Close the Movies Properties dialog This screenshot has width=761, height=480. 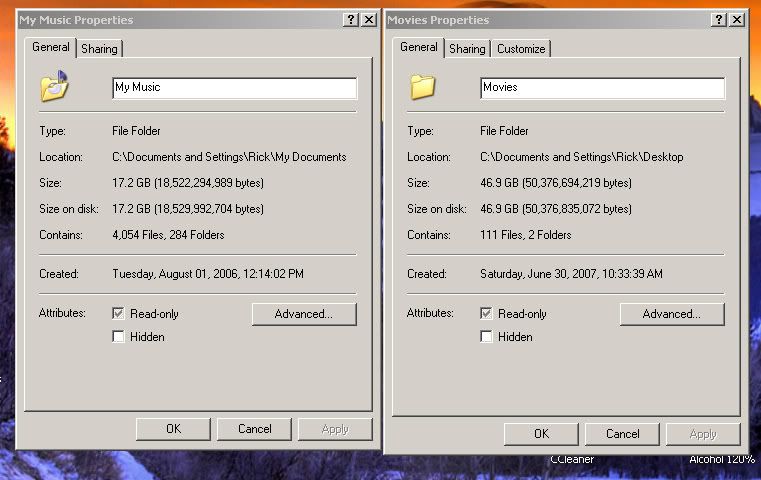tap(737, 20)
